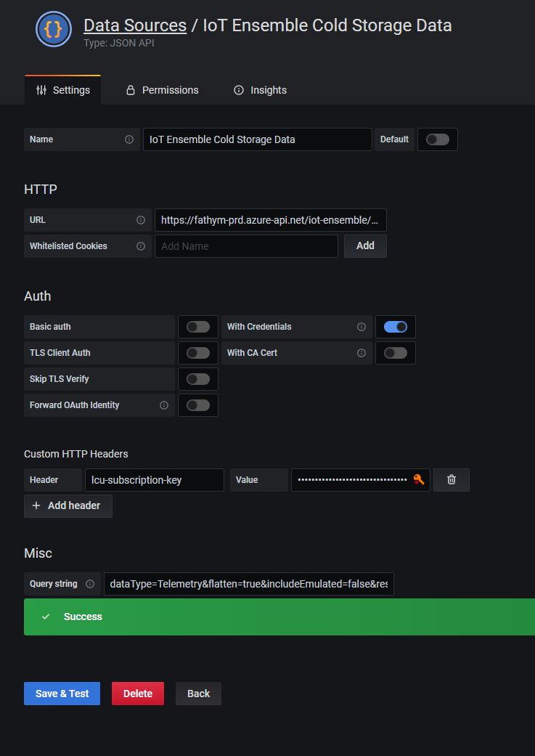
Task: Enable With CA Cert toggle
Action: pyautogui.click(x=396, y=353)
